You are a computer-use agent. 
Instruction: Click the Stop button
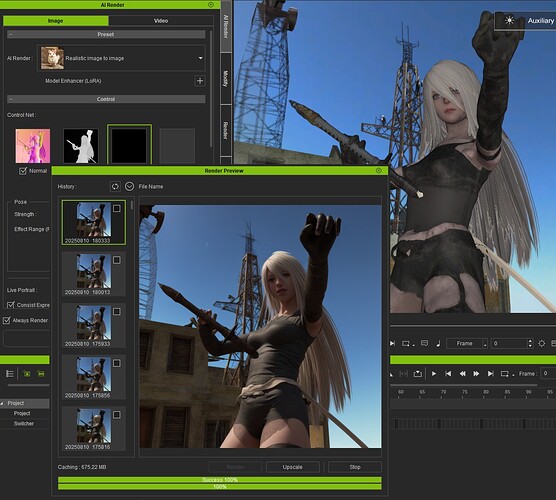pos(355,467)
